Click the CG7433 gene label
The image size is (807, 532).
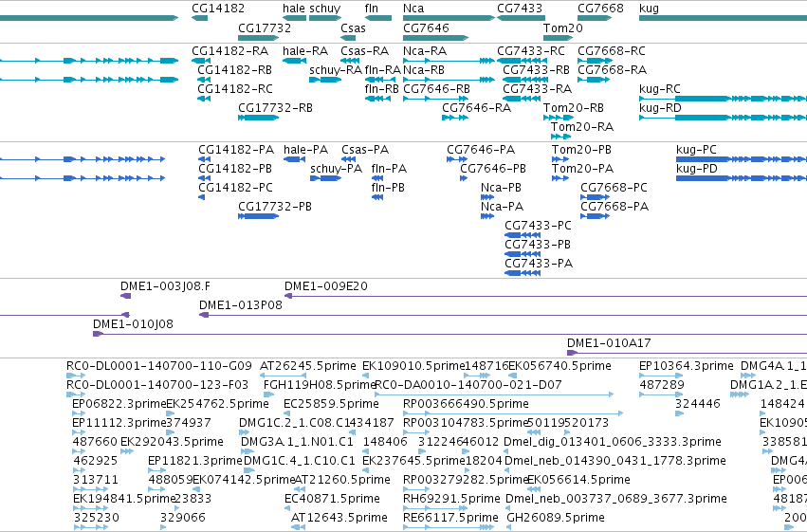click(520, 9)
